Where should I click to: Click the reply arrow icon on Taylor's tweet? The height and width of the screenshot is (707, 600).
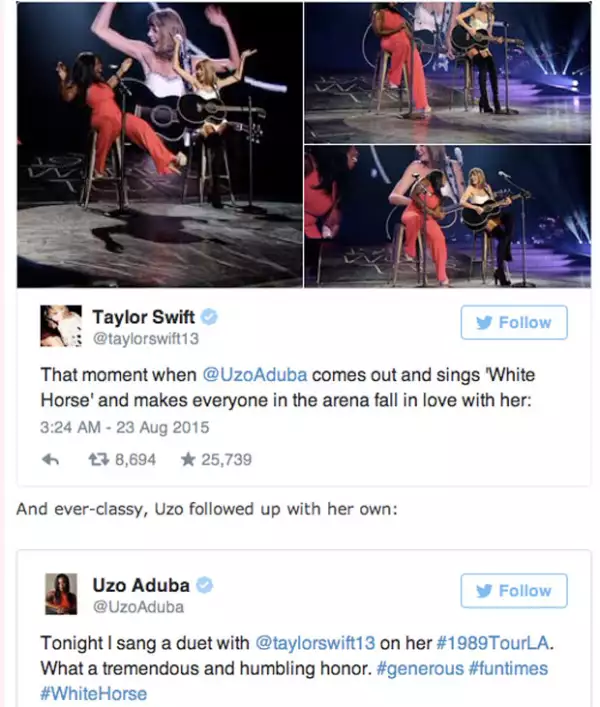[50, 459]
